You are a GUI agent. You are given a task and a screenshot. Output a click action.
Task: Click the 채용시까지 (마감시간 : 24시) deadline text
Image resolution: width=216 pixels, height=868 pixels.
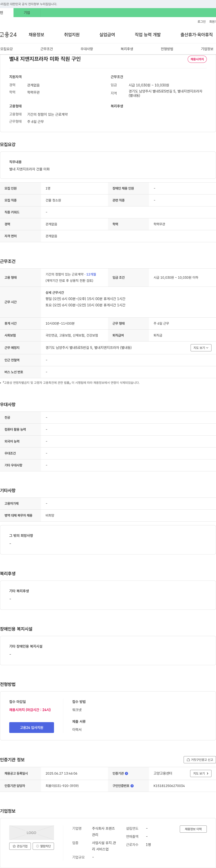click(30, 710)
